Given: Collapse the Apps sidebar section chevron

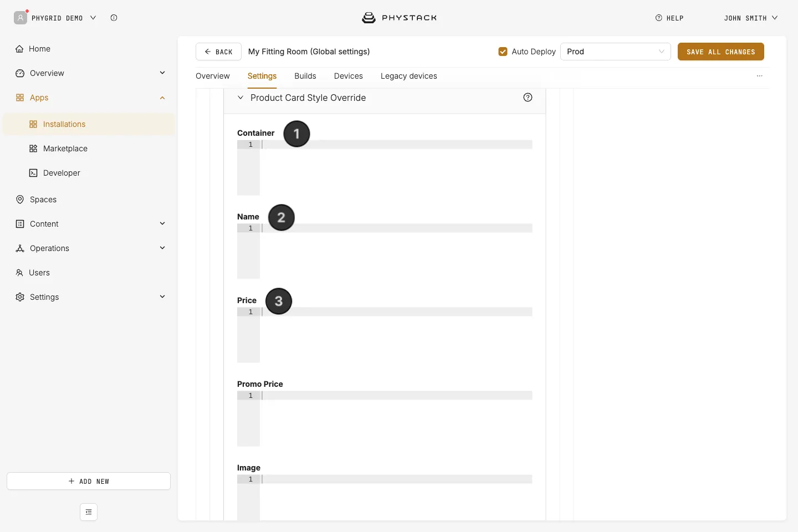Looking at the screenshot, I should tap(162, 98).
